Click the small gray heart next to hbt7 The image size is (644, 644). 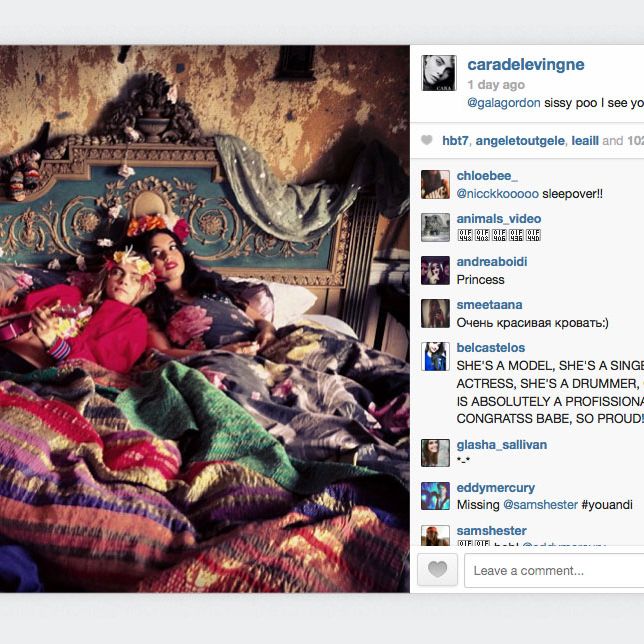(427, 140)
